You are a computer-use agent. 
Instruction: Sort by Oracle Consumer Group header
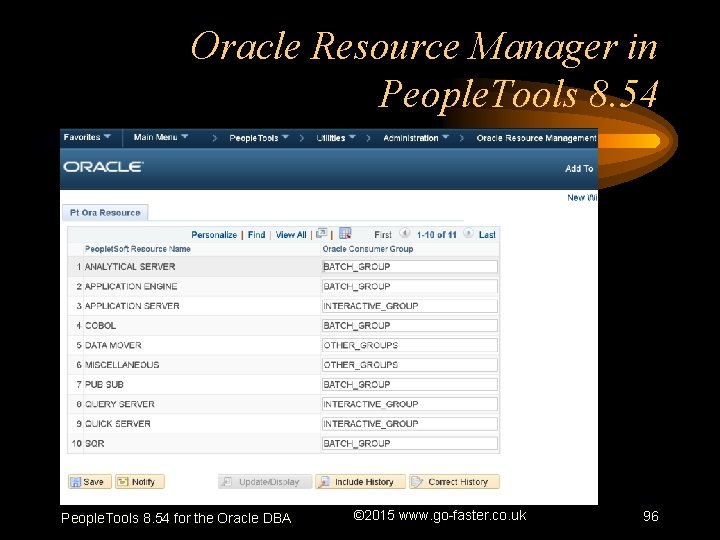click(368, 249)
